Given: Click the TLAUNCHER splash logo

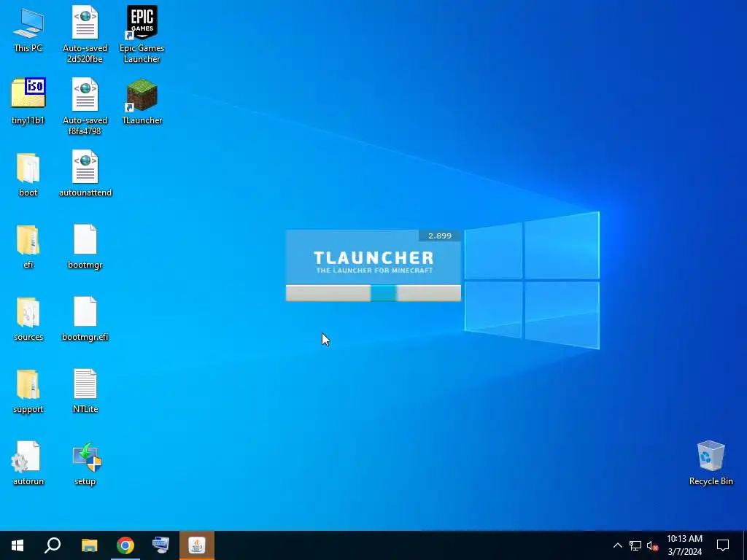Looking at the screenshot, I should 373,262.
